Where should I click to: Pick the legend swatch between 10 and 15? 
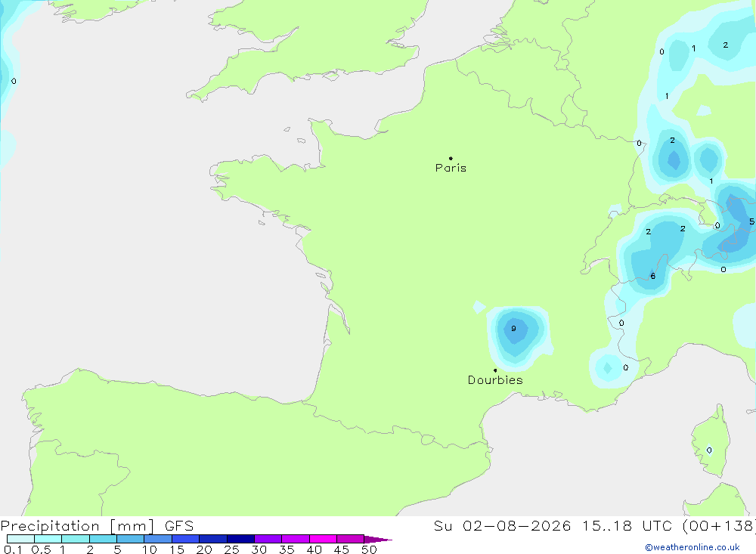point(158,539)
